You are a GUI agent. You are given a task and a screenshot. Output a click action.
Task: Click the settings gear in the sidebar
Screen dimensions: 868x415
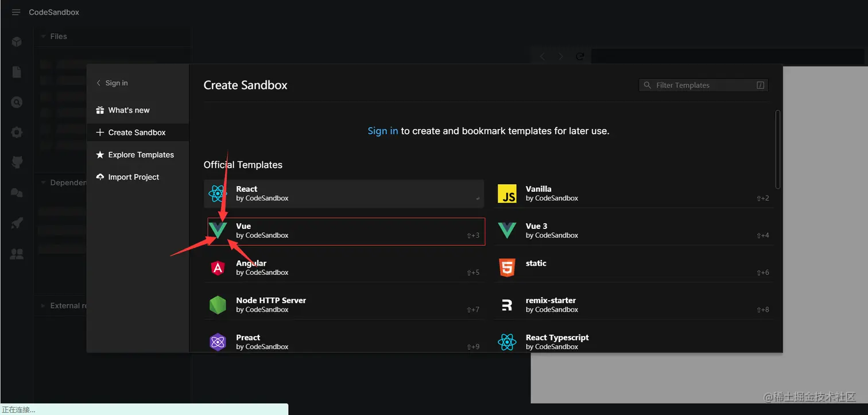click(17, 133)
